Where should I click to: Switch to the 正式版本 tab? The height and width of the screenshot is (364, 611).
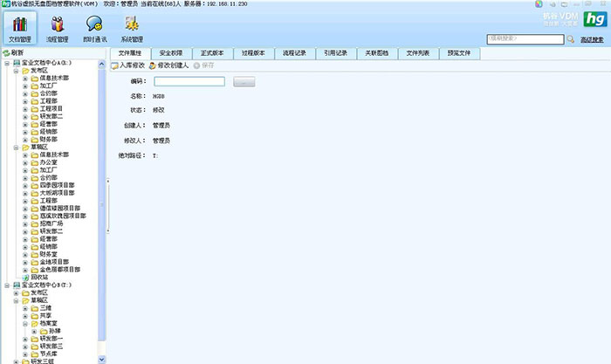(x=212, y=53)
